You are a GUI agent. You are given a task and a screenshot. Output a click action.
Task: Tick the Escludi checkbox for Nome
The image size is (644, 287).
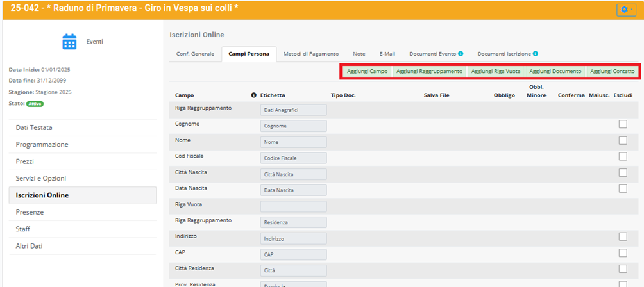click(623, 140)
